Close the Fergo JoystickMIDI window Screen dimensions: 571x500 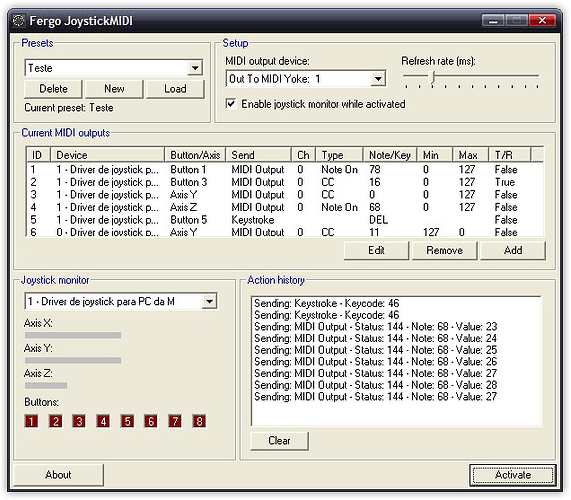coord(542,21)
